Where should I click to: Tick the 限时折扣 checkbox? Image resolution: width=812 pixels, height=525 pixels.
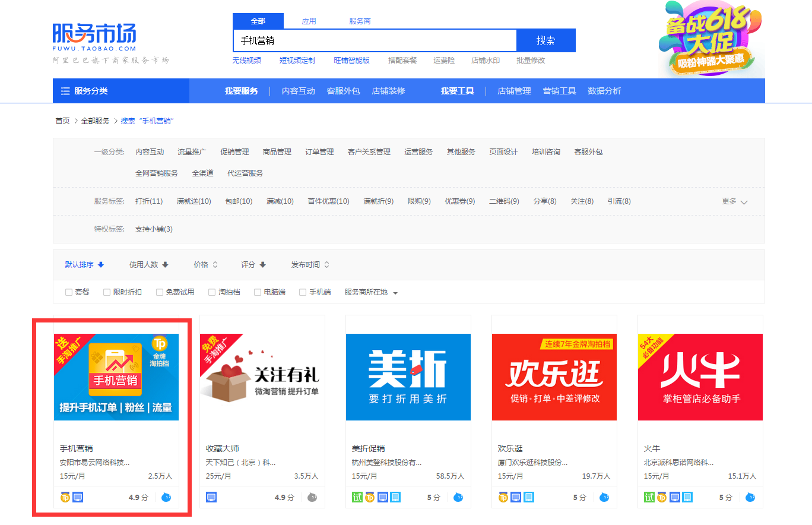click(107, 292)
